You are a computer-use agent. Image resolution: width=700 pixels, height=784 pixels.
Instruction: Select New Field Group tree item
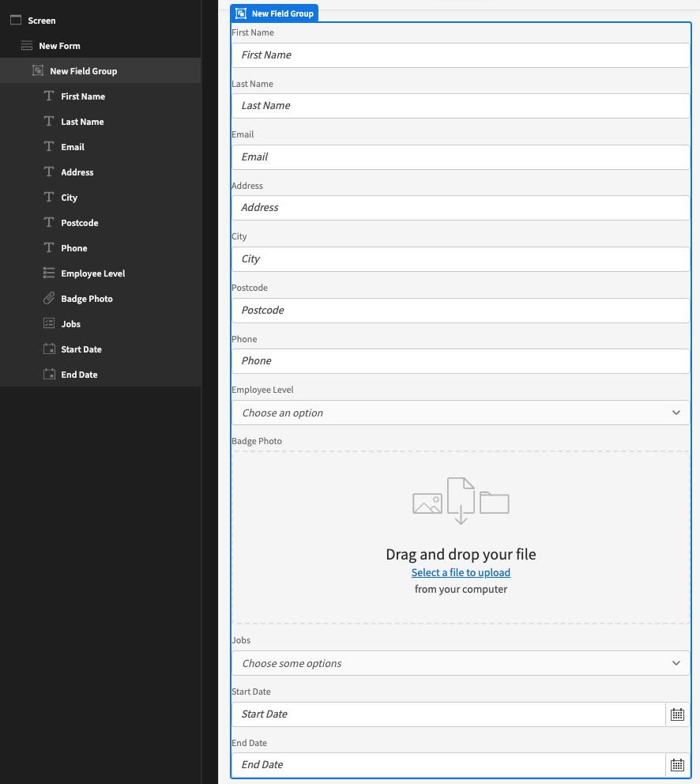(100, 70)
